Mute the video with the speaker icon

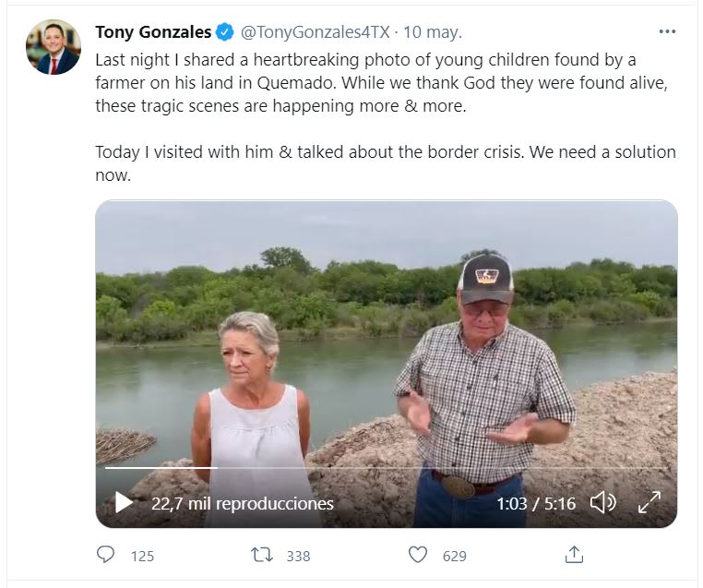(602, 503)
